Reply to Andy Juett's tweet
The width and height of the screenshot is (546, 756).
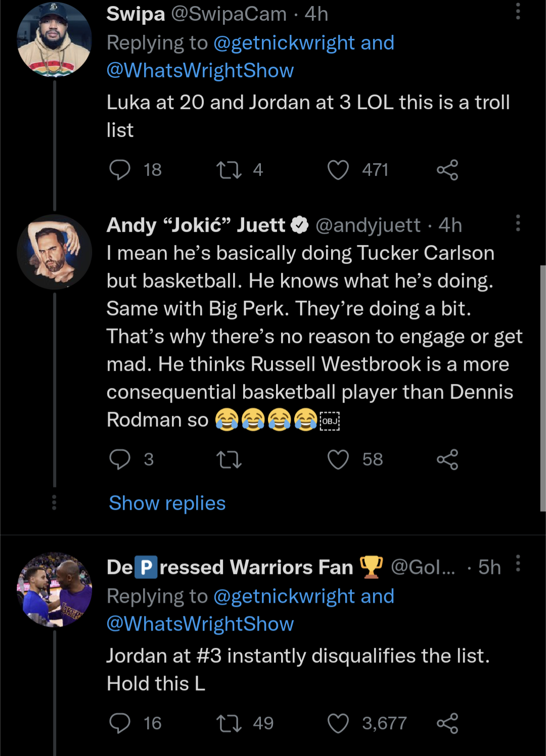point(120,460)
